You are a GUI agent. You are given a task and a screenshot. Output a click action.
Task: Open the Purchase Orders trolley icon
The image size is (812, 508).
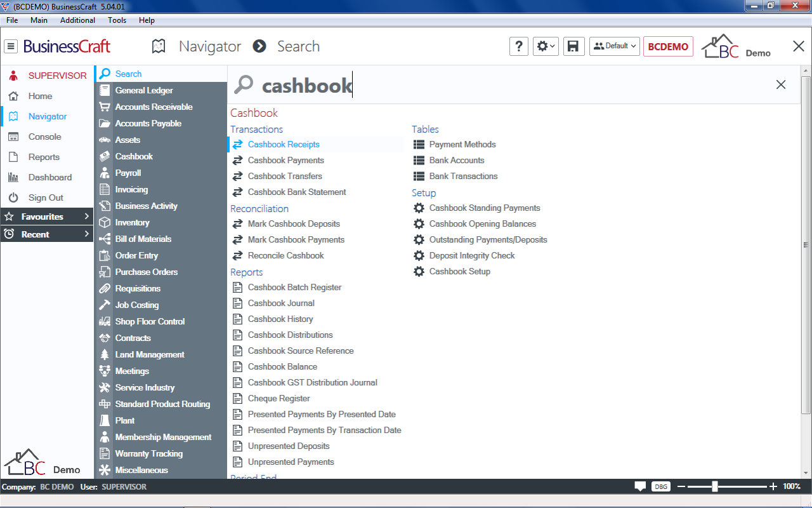(x=105, y=272)
